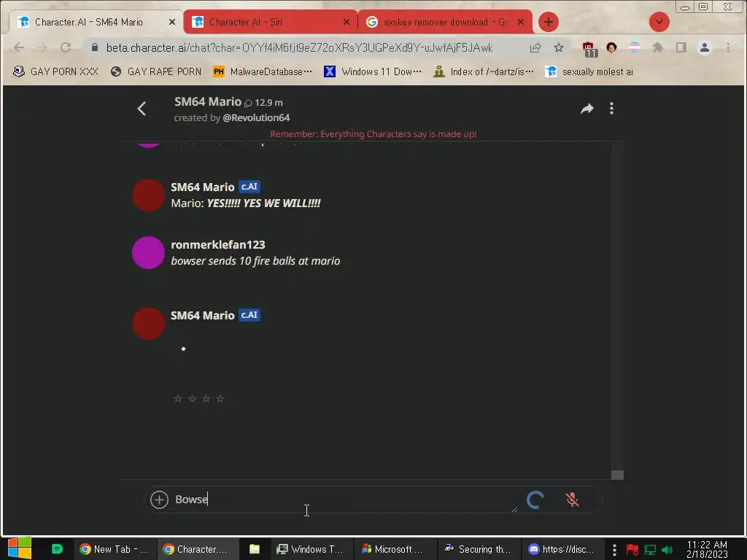Open the striped flag extension icon
This screenshot has height=560, width=747.
pyautogui.click(x=634, y=47)
